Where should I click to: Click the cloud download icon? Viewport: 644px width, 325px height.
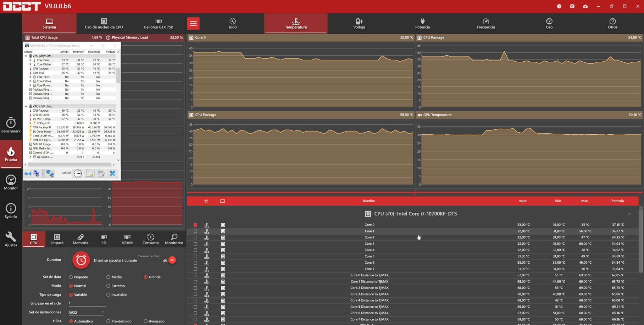click(x=585, y=6)
